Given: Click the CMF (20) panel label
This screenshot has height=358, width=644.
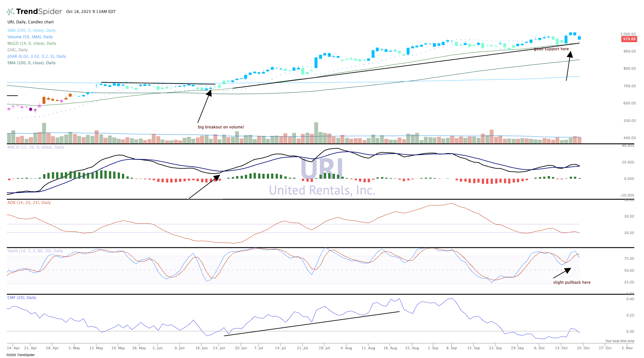Looking at the screenshot, I should (21, 298).
